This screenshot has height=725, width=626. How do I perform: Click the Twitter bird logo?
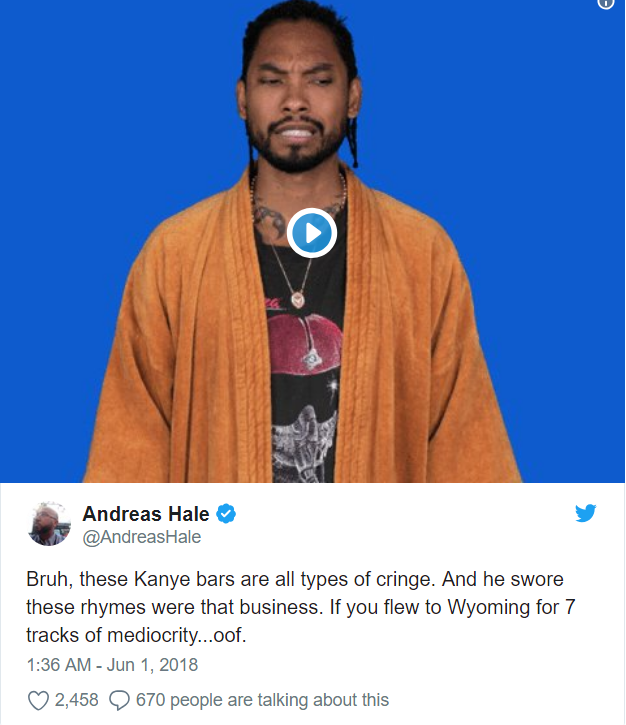coord(585,513)
